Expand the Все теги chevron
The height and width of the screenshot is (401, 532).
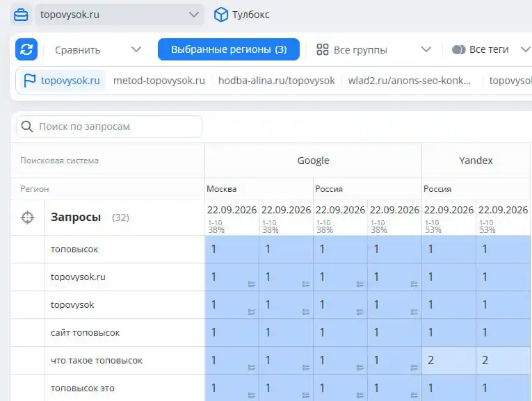[x=526, y=50]
